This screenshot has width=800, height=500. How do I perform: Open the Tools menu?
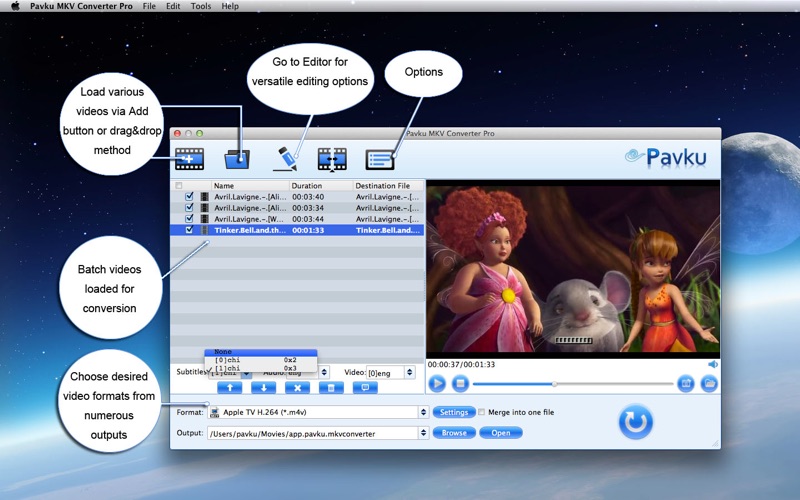pyautogui.click(x=201, y=6)
